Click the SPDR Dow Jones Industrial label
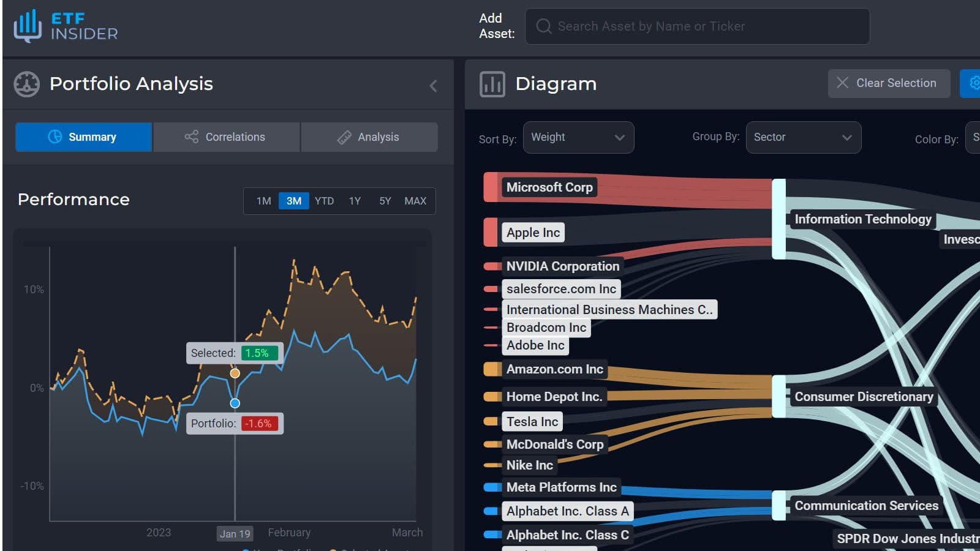This screenshot has width=980, height=551. pos(907,539)
